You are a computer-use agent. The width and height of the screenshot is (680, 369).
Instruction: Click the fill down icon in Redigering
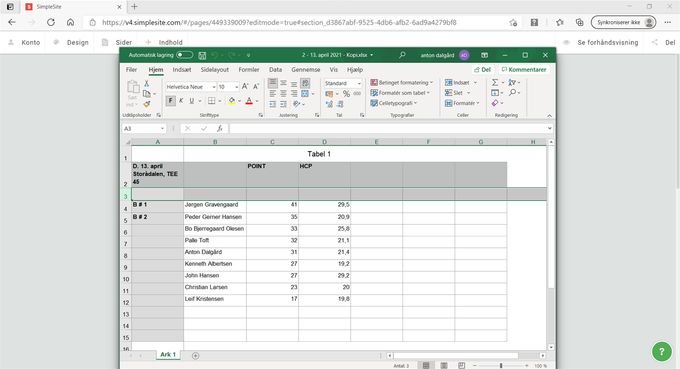point(495,93)
